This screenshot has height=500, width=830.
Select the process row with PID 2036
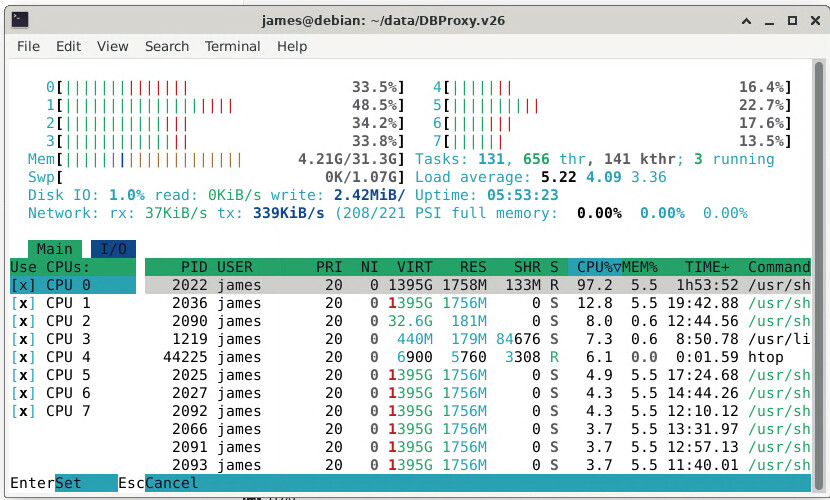tap(477, 303)
